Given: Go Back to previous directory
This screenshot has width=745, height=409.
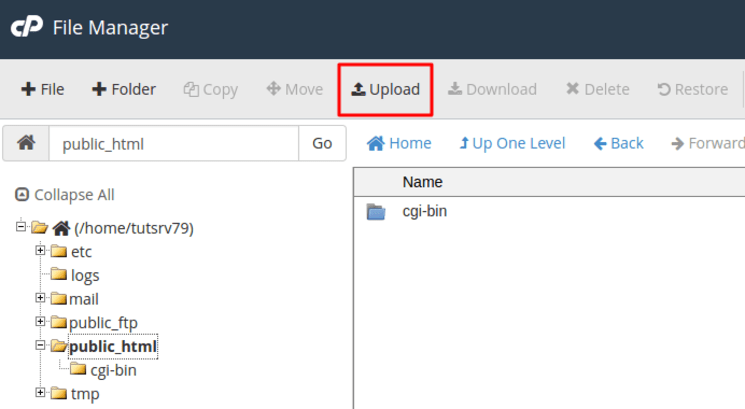Looking at the screenshot, I should point(619,143).
